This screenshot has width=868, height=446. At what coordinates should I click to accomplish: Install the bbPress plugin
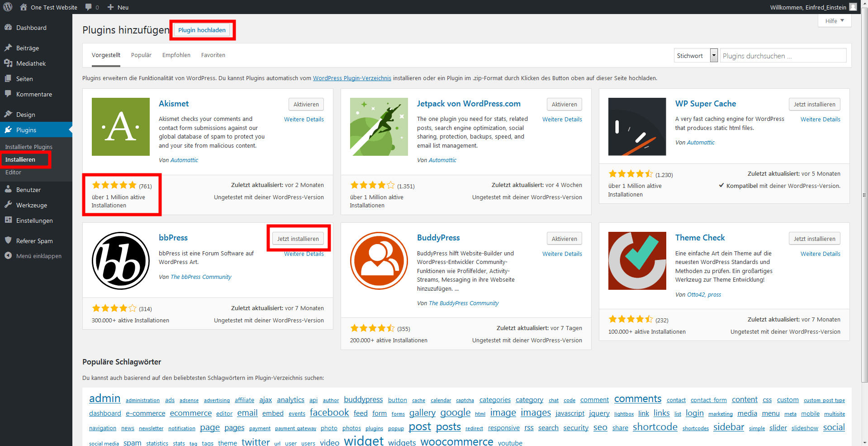298,239
